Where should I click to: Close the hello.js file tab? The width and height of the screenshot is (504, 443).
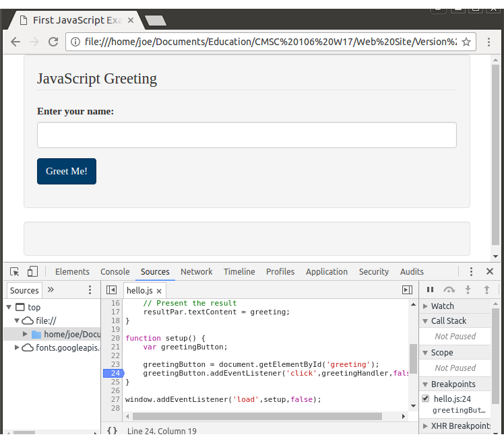coord(159,291)
